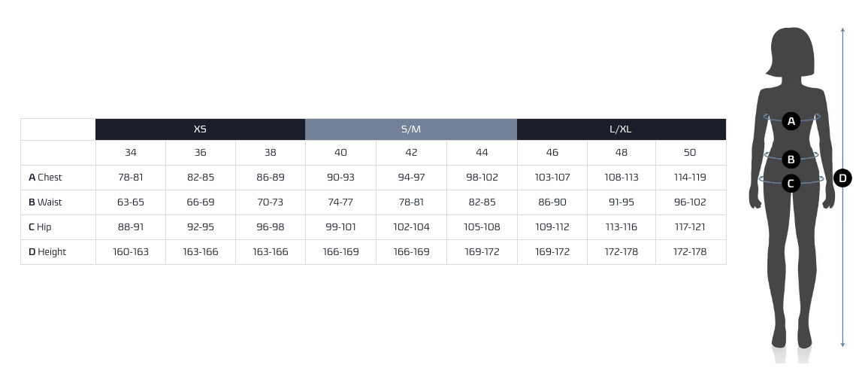Image resolution: width=868 pixels, height=374 pixels.
Task: Click the 117-121 hip measurement cell
Action: coord(690,227)
